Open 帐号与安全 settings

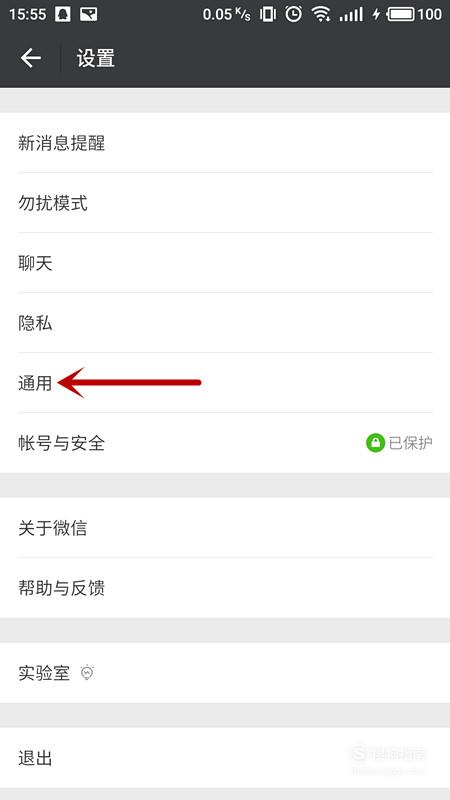[x=225, y=443]
